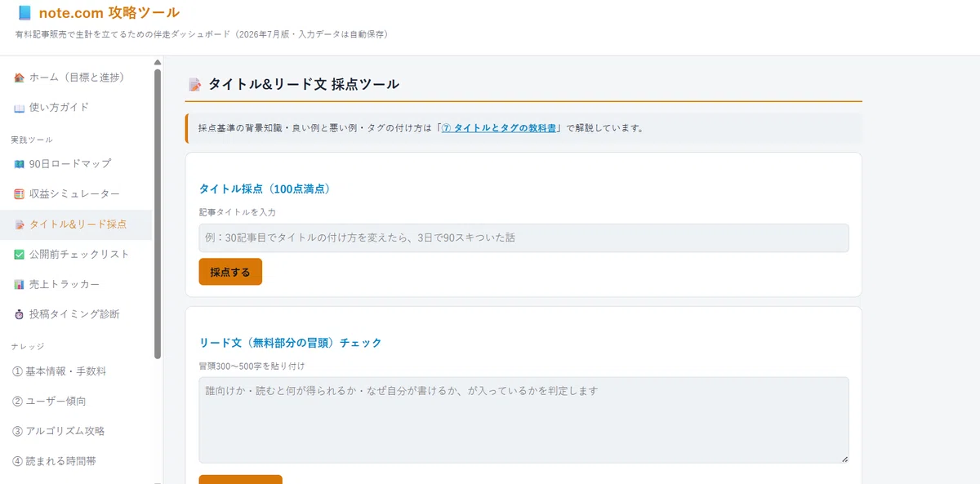Click the orange button below the リード文 textarea

coord(241,480)
